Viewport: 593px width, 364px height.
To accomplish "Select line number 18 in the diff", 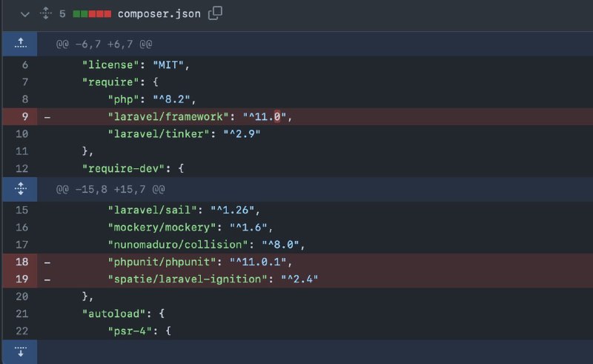I will (22, 262).
